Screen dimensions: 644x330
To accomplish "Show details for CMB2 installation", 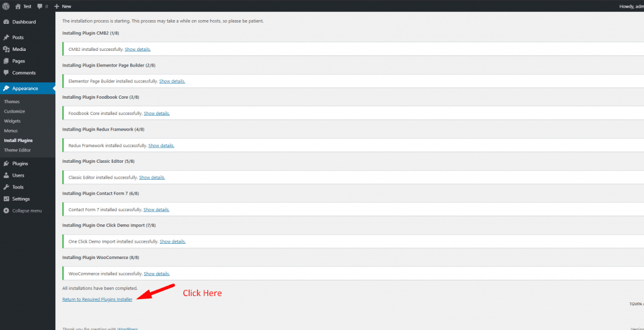I will [x=137, y=49].
